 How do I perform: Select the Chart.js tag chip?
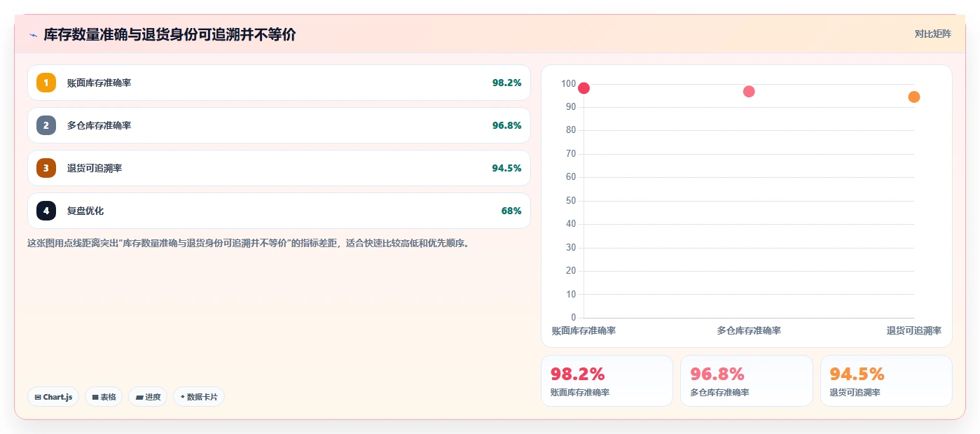(53, 397)
